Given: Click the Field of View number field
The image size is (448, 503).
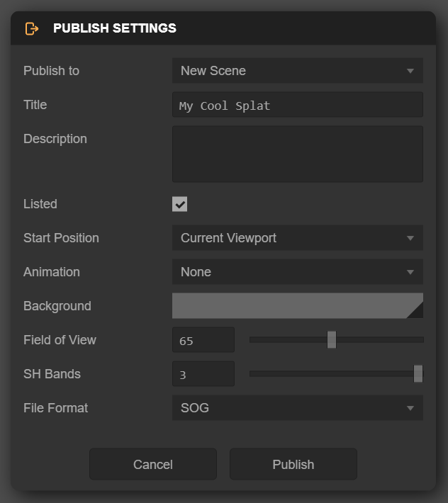Looking at the screenshot, I should pyautogui.click(x=203, y=340).
